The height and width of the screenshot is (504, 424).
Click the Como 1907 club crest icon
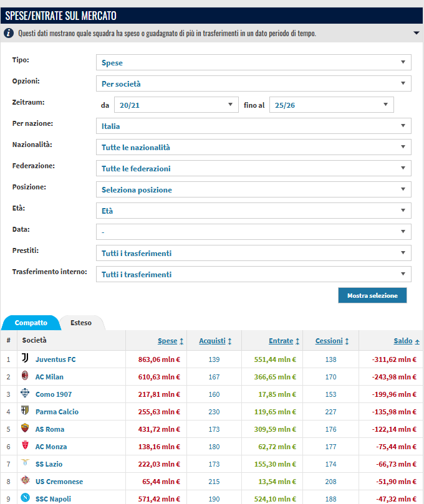tap(25, 394)
